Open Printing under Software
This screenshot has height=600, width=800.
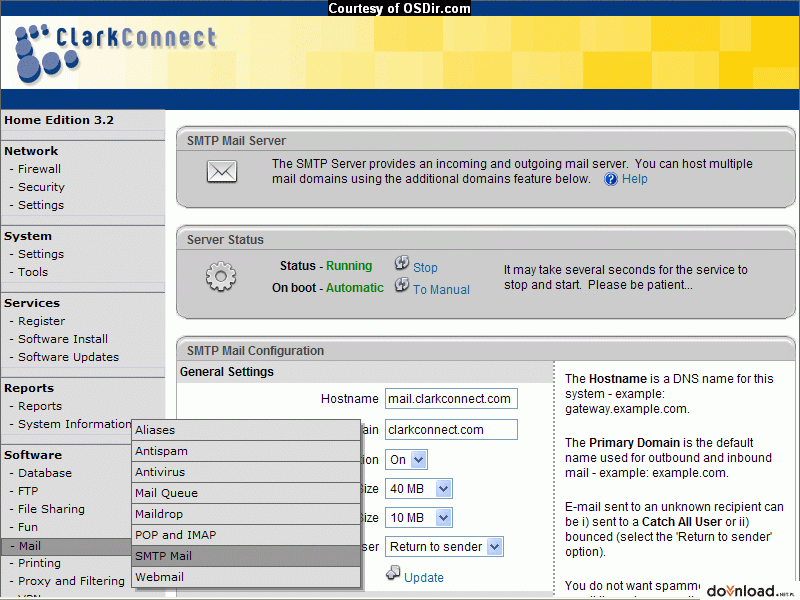click(39, 563)
